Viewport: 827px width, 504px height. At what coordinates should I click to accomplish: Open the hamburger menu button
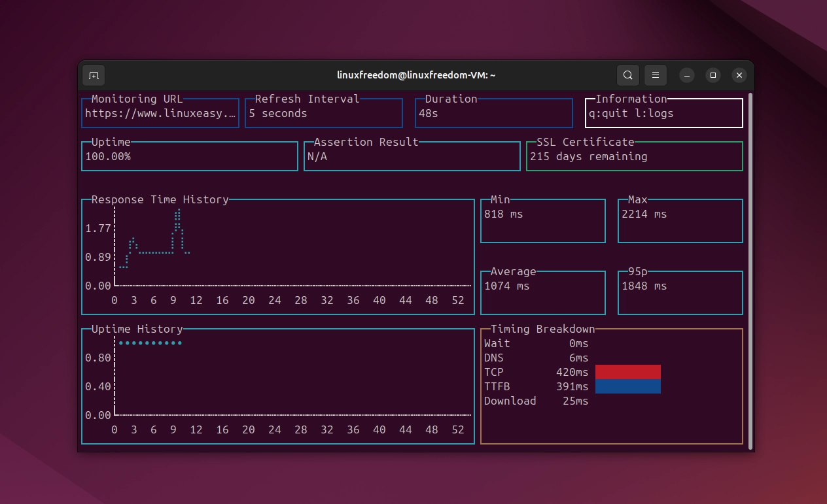click(x=655, y=75)
